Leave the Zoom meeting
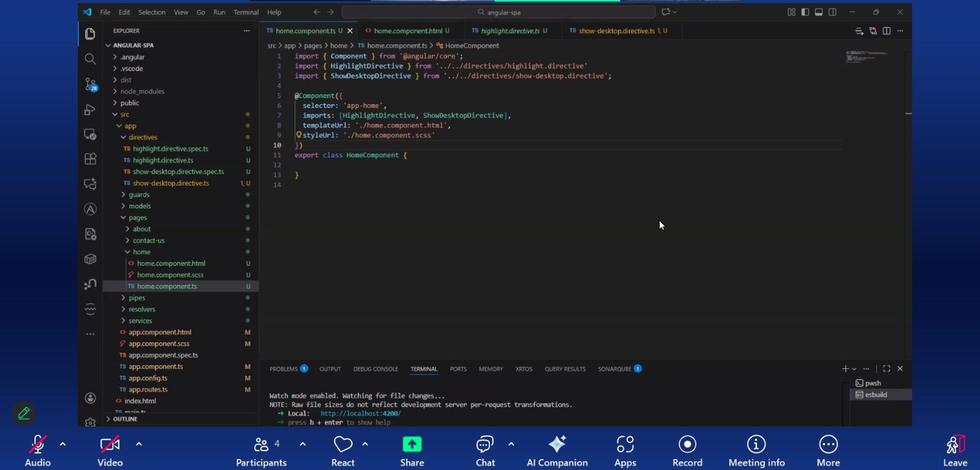The width and height of the screenshot is (980, 470). tap(955, 451)
